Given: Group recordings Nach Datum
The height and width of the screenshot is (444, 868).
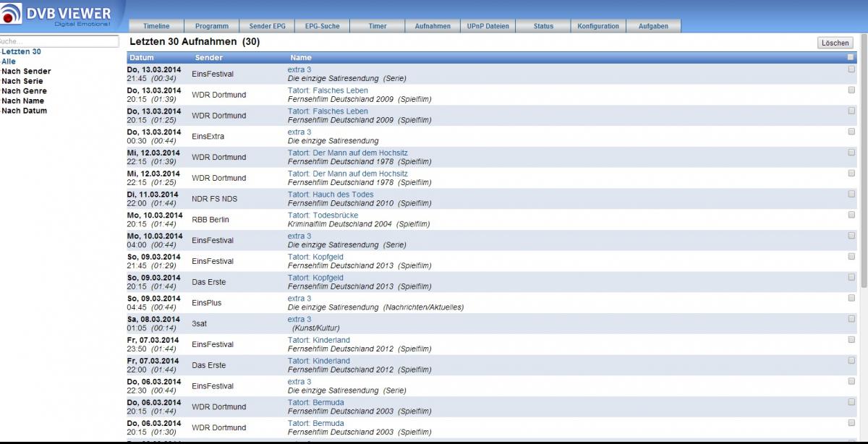Looking at the screenshot, I should (x=24, y=111).
